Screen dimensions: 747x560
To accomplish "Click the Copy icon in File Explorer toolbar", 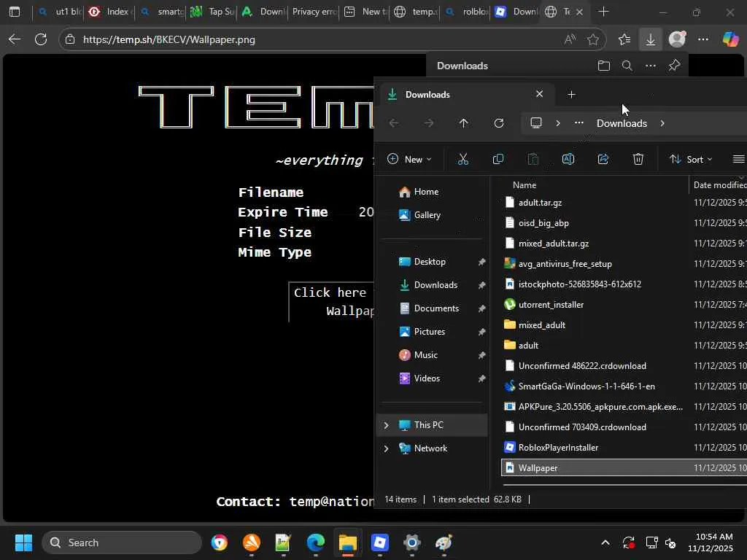I will 498,159.
